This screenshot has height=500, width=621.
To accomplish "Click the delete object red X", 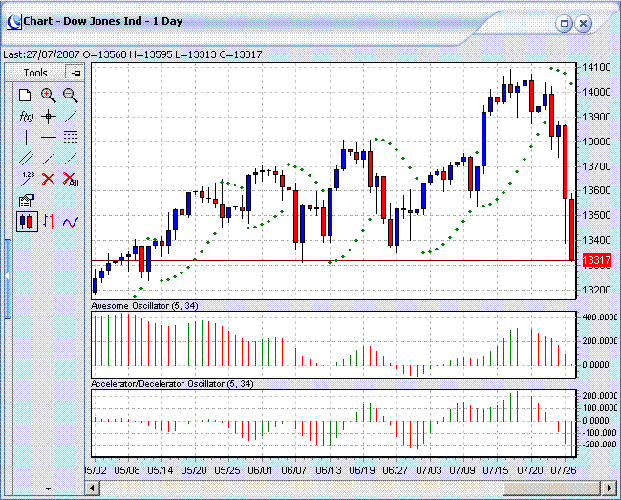I will coord(48,179).
